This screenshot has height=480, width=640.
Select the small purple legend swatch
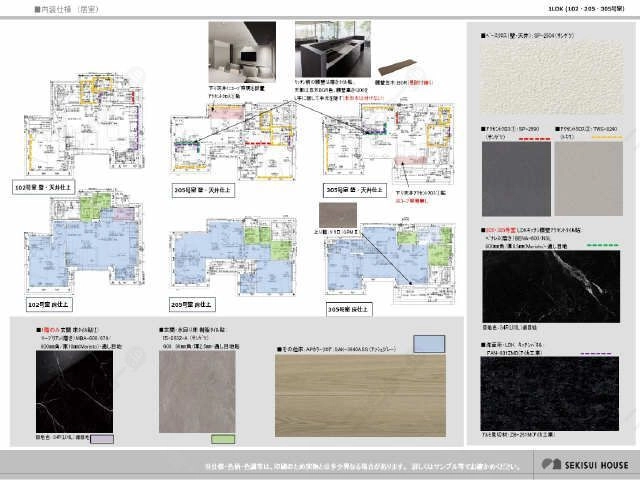point(102,439)
